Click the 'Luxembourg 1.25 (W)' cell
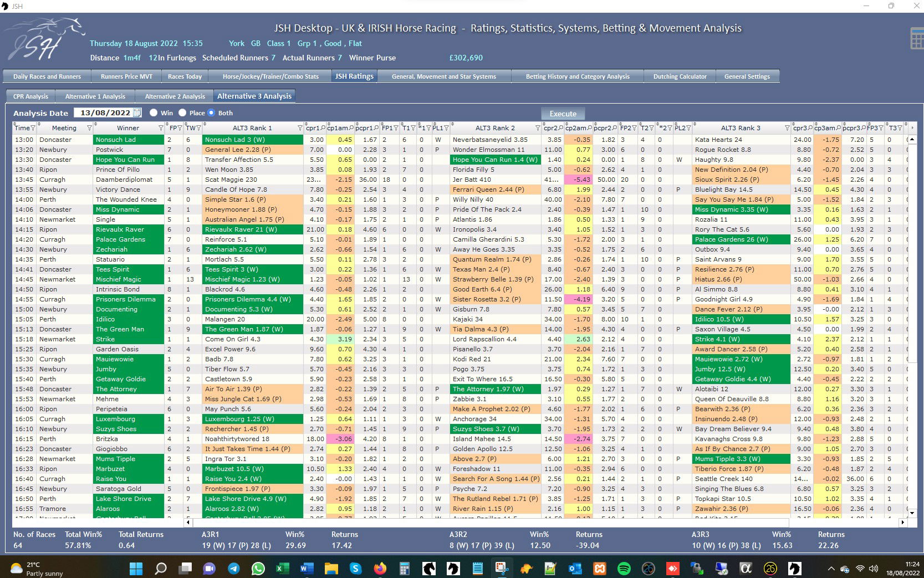This screenshot has height=578, width=924. (253, 419)
